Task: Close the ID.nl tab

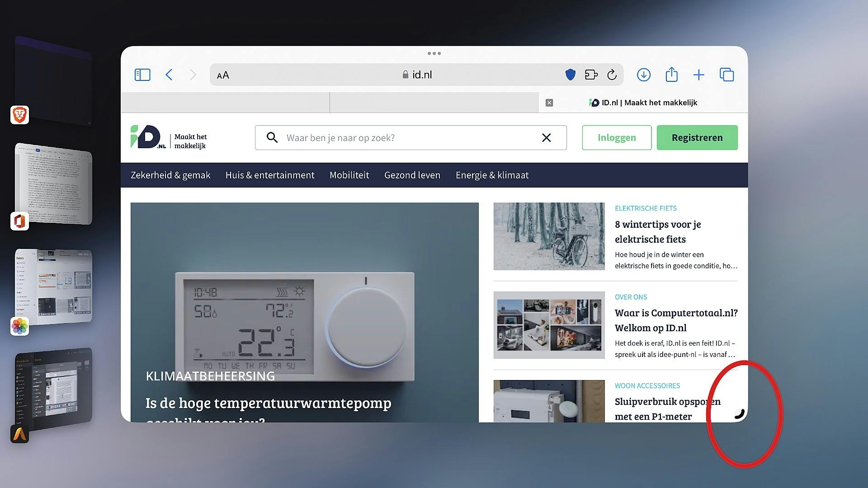Action: (x=549, y=103)
